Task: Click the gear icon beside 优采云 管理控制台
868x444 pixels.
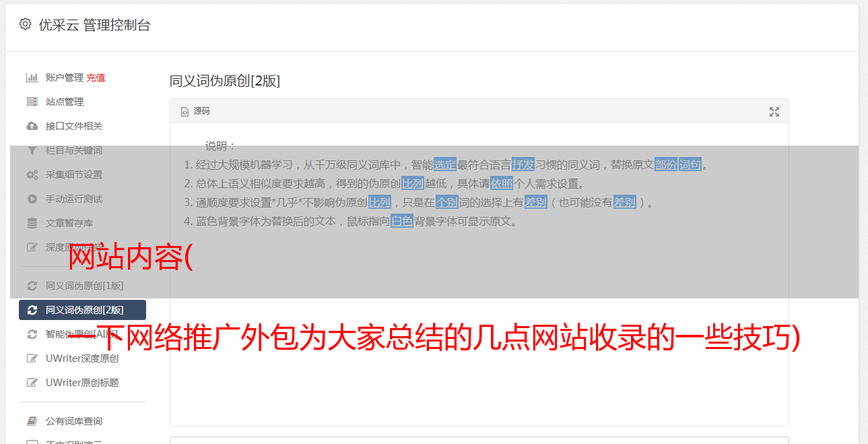Action: point(25,24)
